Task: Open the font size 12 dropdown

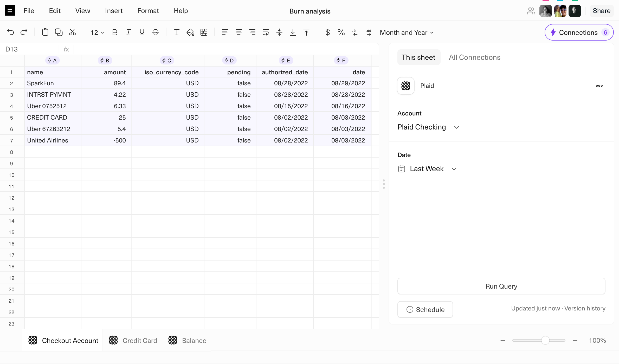Action: [x=97, y=32]
